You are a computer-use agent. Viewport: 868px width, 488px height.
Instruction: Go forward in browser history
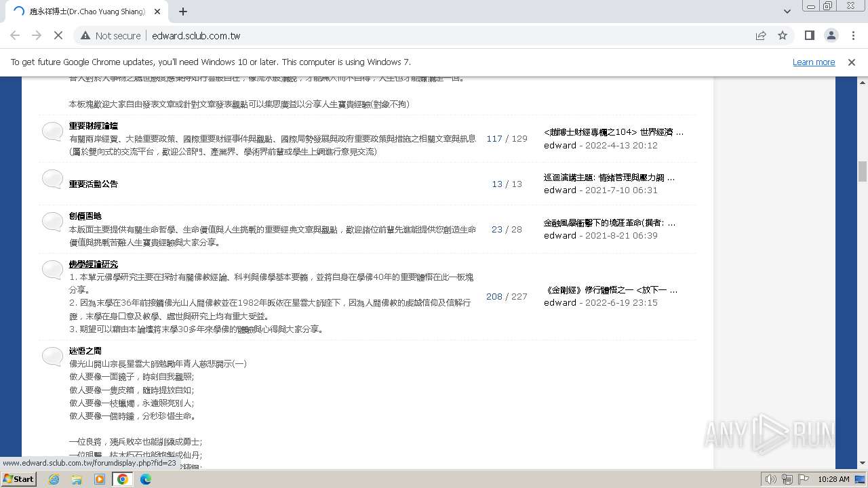point(37,35)
